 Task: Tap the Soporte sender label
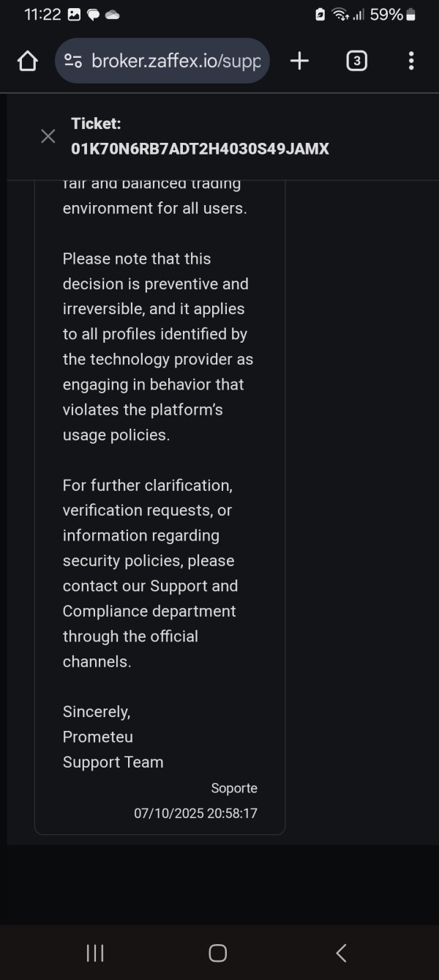pos(234,788)
